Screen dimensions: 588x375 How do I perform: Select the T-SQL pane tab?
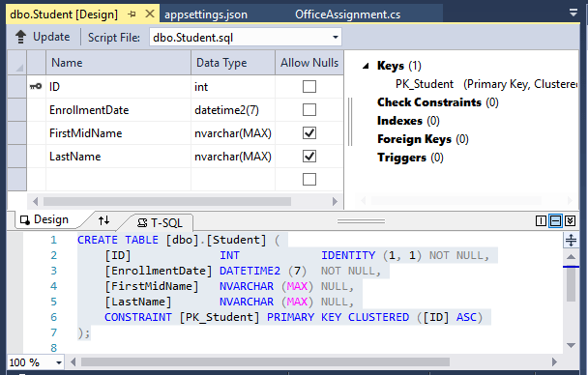[x=161, y=223]
